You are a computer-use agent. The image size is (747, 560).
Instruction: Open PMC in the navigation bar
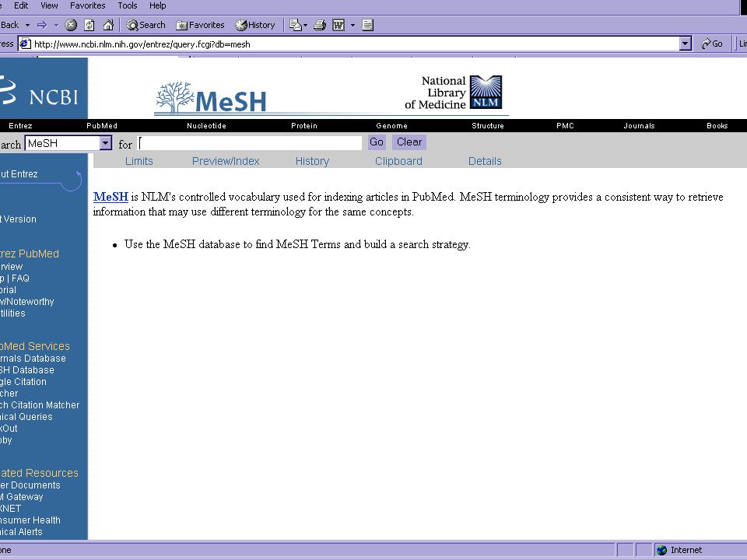[x=565, y=126]
